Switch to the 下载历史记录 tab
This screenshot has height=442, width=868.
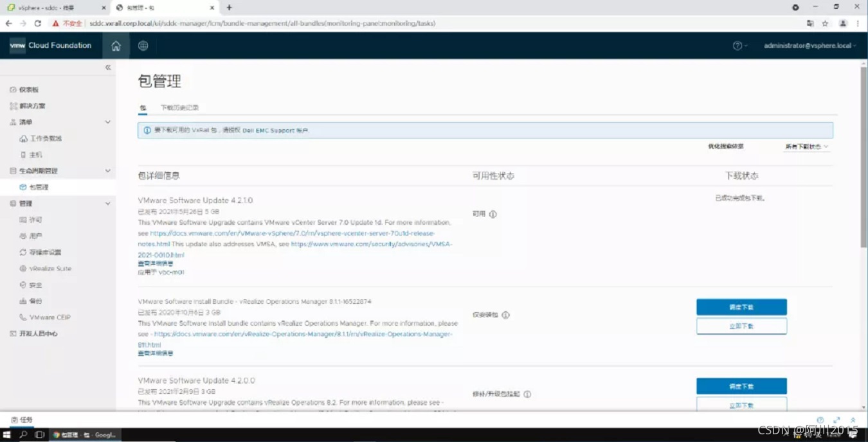[x=179, y=108]
